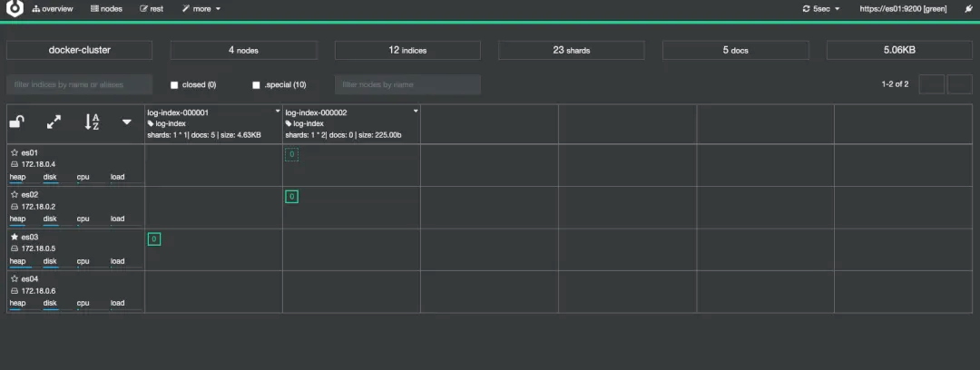
Task: Click the star icon for node es01
Action: [x=15, y=152]
